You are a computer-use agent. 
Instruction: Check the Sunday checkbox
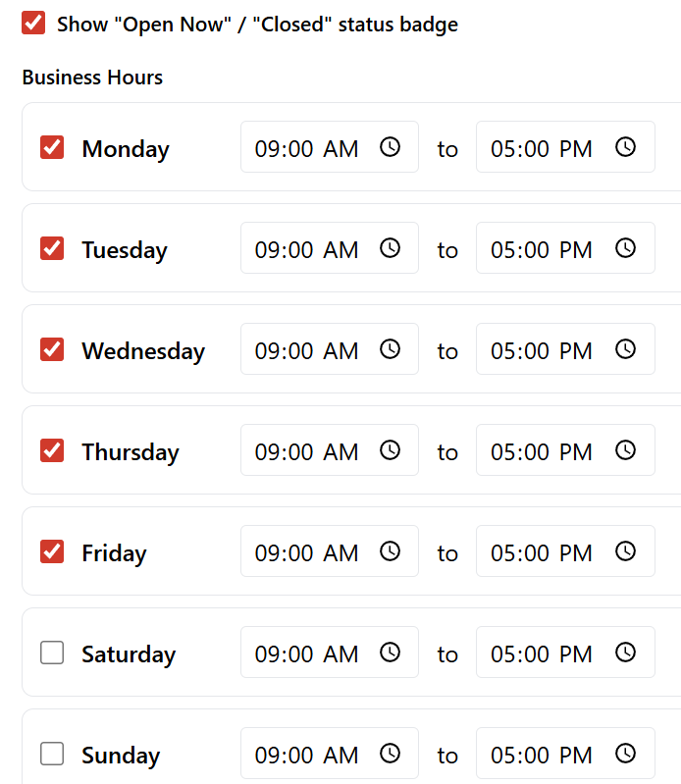pos(52,754)
